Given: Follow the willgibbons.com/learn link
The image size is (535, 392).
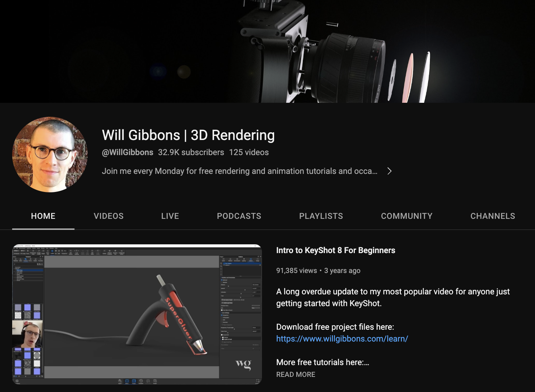Looking at the screenshot, I should point(342,339).
